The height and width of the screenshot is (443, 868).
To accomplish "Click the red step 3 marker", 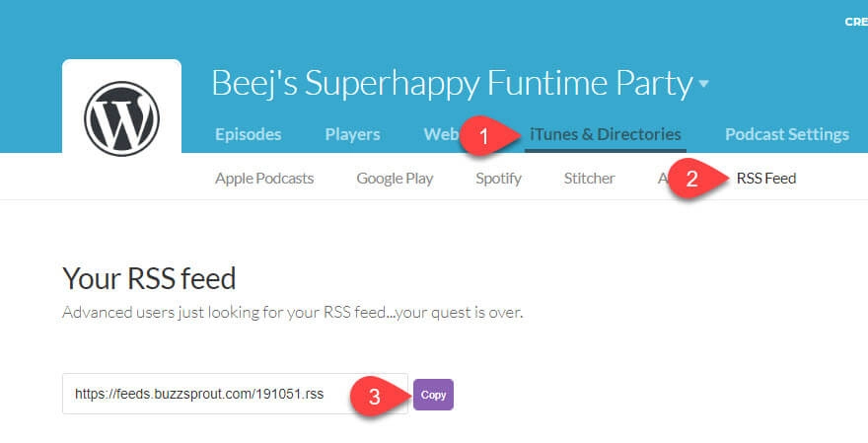I will [x=375, y=395].
